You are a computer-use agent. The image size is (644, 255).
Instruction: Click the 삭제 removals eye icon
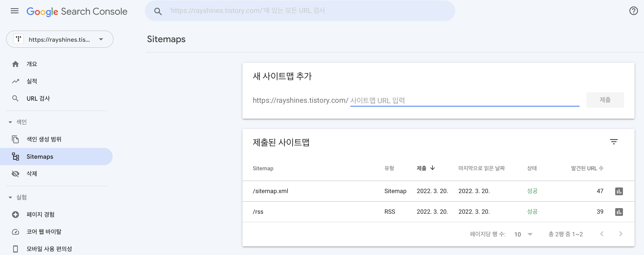(15, 174)
